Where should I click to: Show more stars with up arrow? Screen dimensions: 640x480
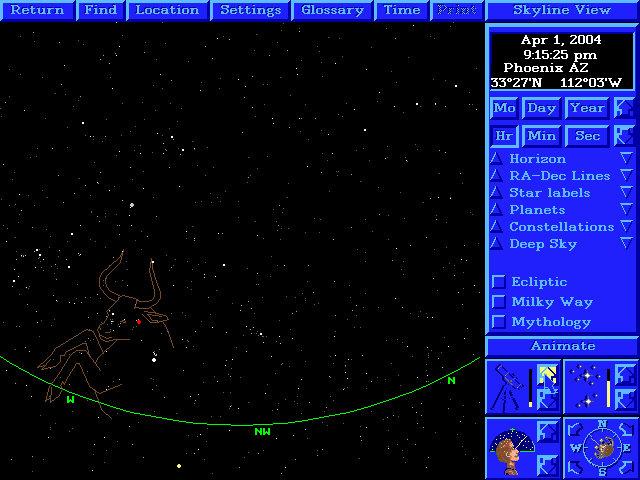[x=625, y=374]
